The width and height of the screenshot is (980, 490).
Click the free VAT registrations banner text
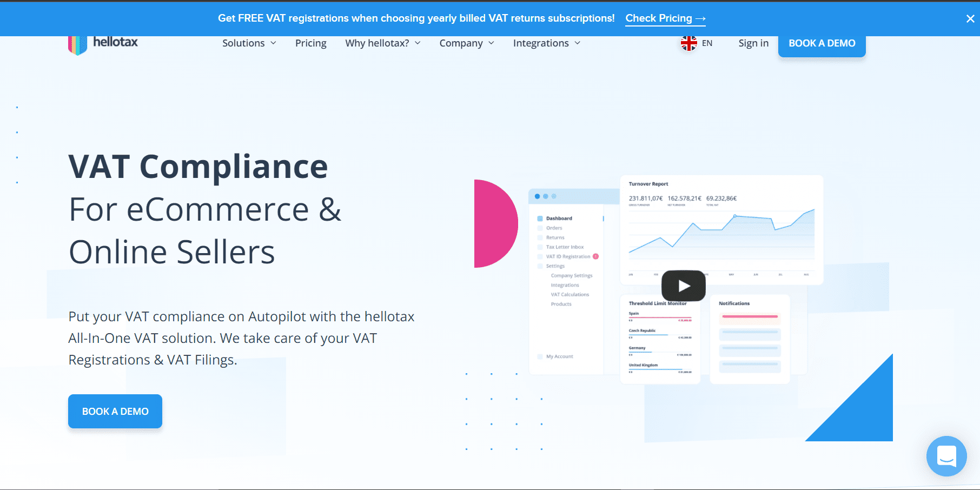point(416,18)
